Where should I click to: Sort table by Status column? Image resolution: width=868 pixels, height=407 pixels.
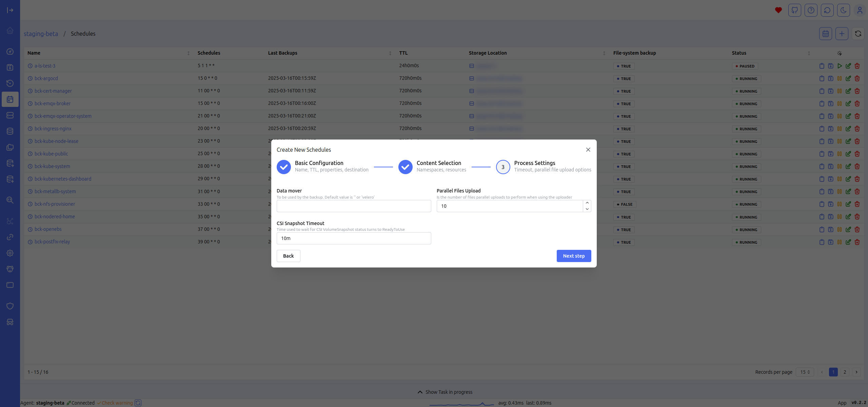tap(809, 53)
